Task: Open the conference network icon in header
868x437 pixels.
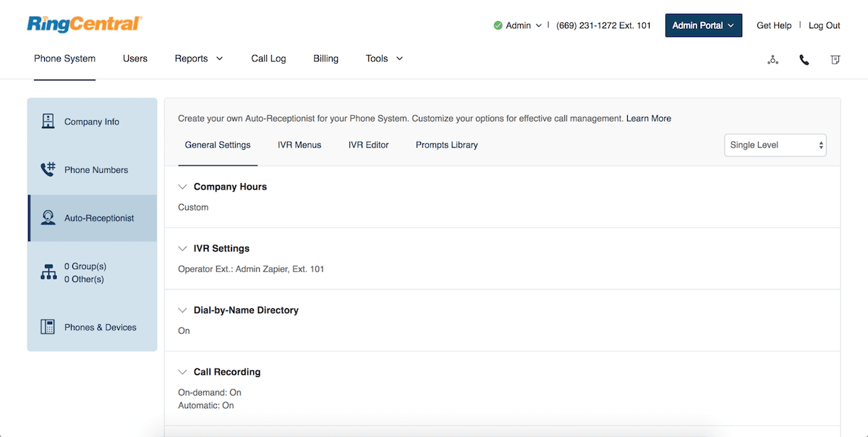Action: 773,60
